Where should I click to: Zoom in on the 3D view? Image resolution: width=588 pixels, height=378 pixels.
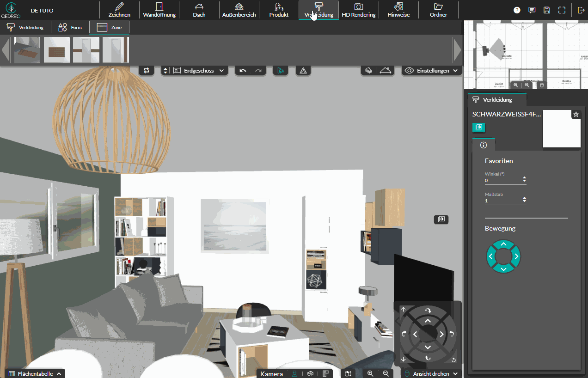[370, 373]
